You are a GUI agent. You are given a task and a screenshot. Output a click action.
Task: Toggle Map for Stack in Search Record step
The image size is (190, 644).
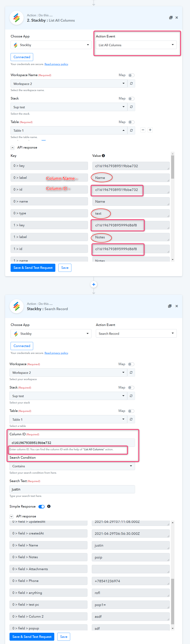pos(131,388)
